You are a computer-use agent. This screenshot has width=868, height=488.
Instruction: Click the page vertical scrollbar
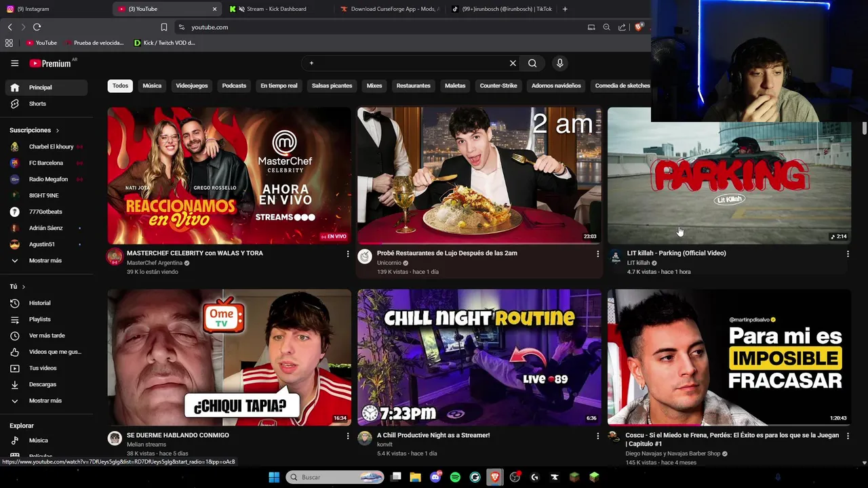[864, 128]
